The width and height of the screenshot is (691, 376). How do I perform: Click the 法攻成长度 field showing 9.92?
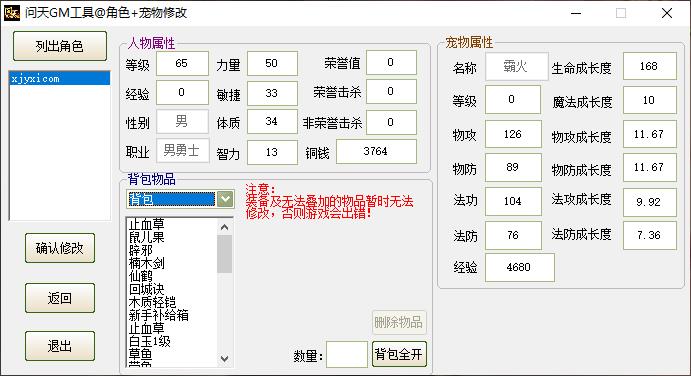[x=650, y=202]
